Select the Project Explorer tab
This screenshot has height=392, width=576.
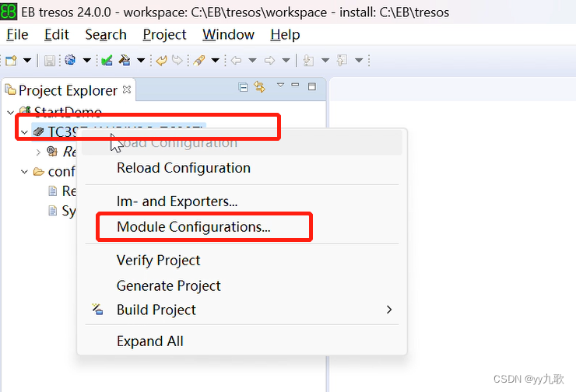click(x=68, y=90)
